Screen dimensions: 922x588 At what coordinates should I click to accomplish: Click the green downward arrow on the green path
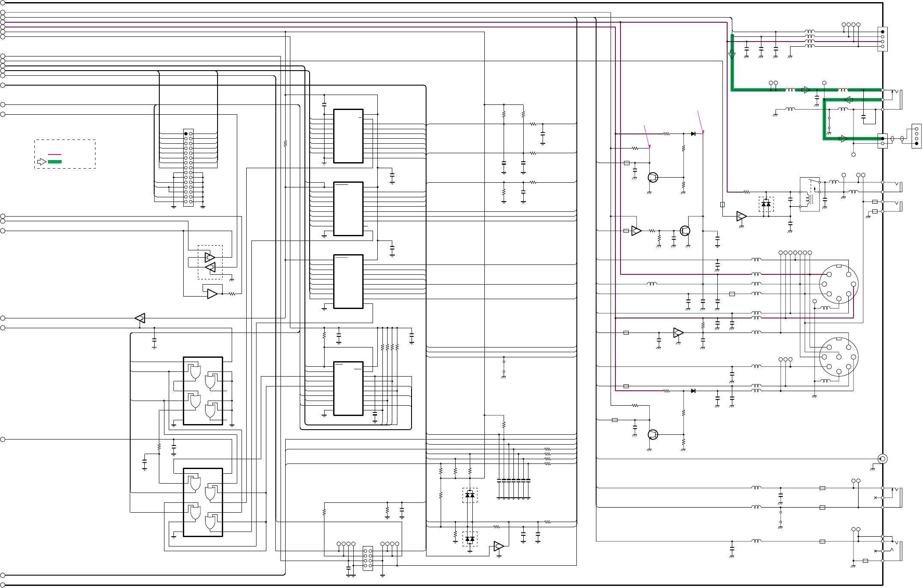click(x=732, y=54)
